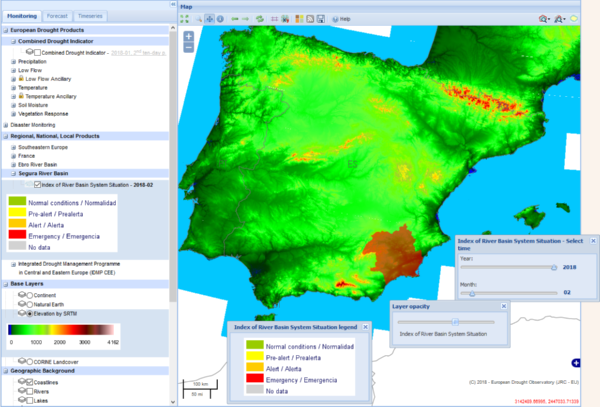Close the legend popup window
Screen dimensions: 600x407
click(x=365, y=327)
